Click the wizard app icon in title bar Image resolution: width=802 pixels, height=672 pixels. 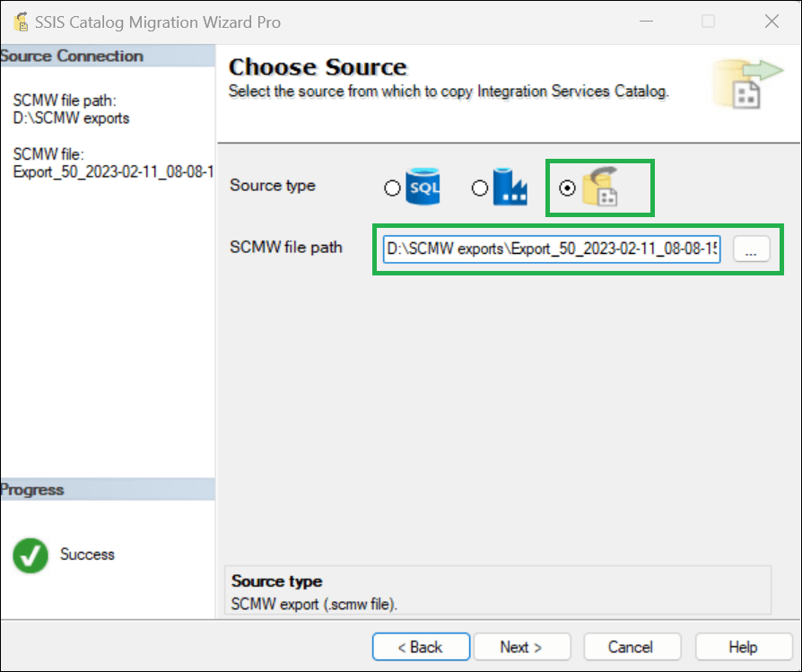(21, 22)
